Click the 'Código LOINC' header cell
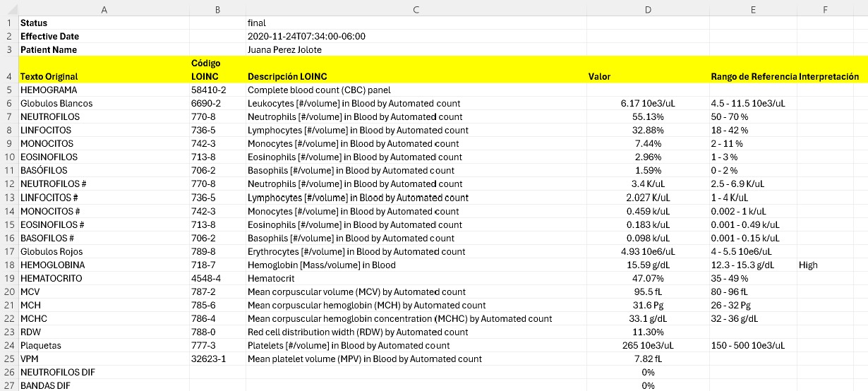This screenshot has height=391, width=868. click(217, 70)
